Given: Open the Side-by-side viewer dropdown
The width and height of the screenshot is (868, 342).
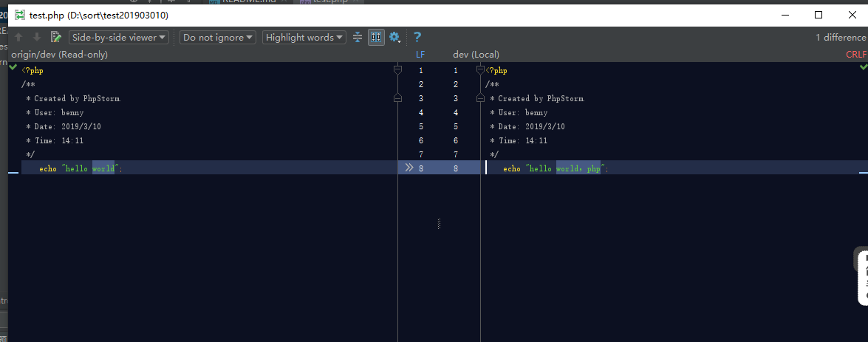Looking at the screenshot, I should [x=119, y=38].
